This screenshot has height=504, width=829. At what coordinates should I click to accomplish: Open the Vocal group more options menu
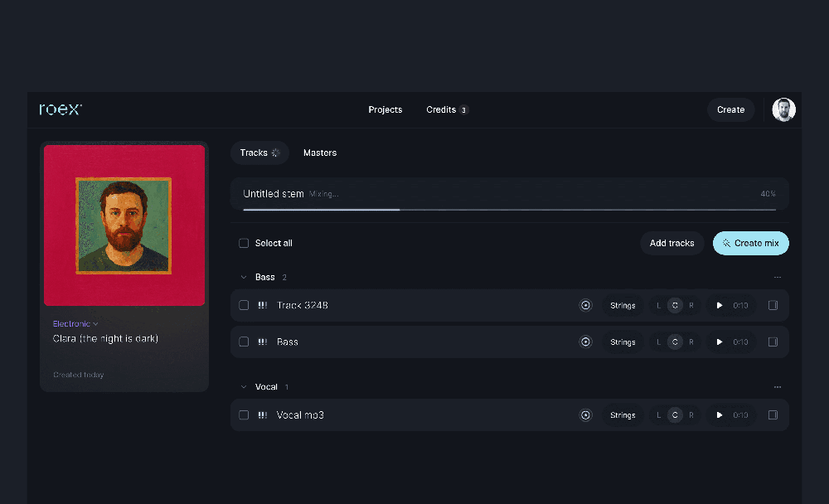(x=778, y=387)
